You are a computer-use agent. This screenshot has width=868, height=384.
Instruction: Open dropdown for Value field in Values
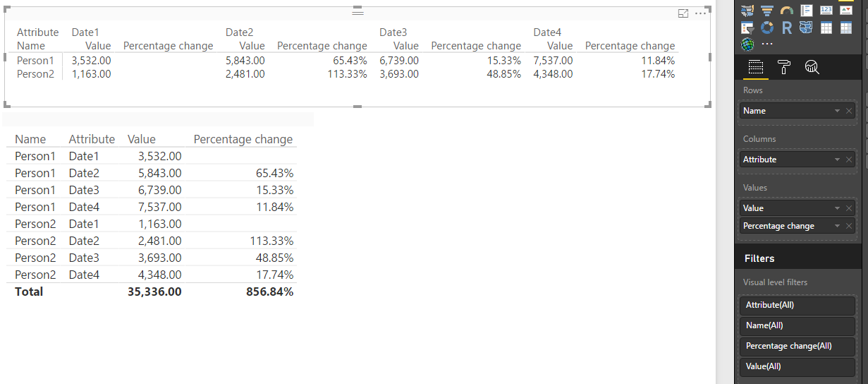(x=837, y=208)
